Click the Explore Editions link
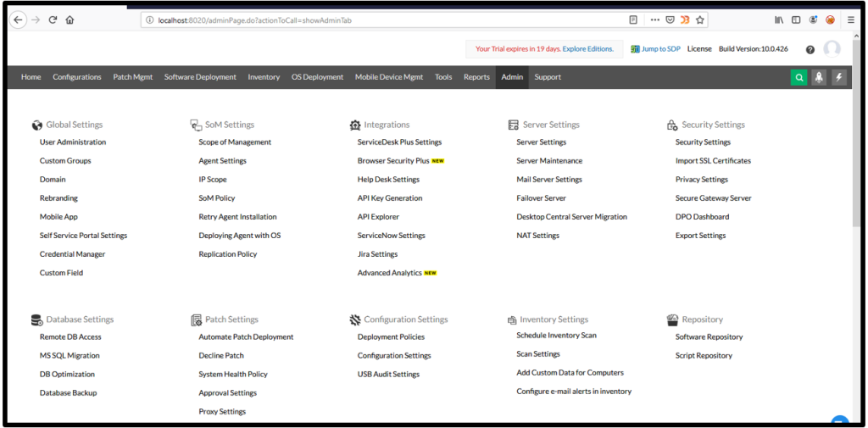This screenshot has width=868, height=428. point(588,48)
